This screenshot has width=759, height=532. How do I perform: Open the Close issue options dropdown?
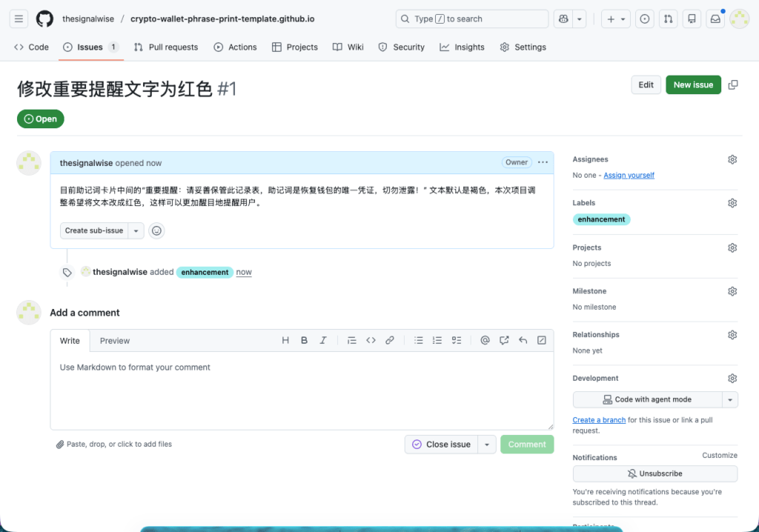pyautogui.click(x=487, y=445)
